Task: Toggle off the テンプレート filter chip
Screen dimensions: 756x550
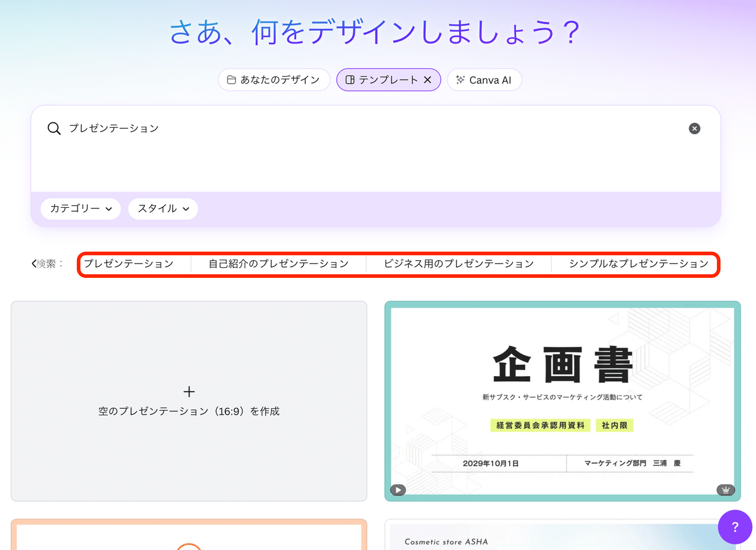Action: pyautogui.click(x=427, y=79)
